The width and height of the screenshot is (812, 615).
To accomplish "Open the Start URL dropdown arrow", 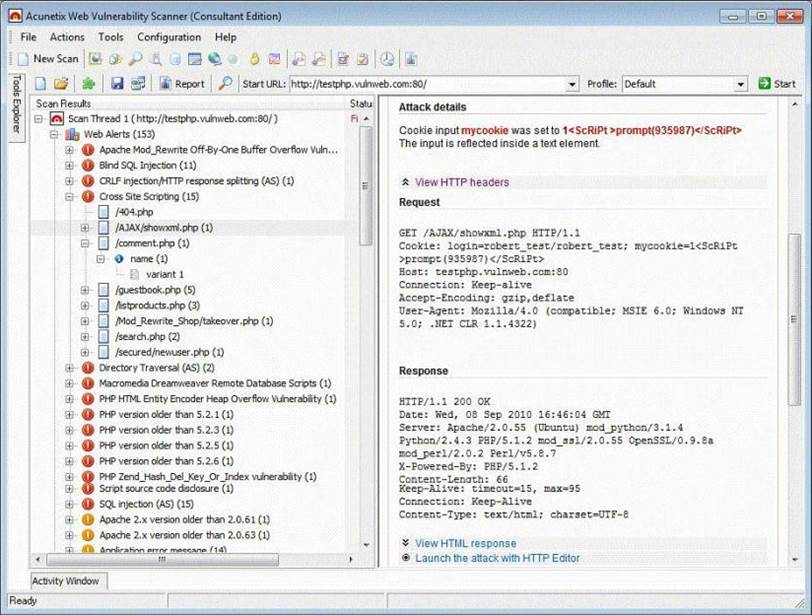I will (572, 84).
